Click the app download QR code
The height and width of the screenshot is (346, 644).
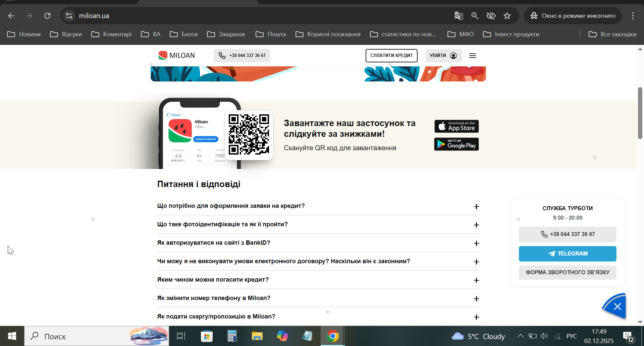tap(249, 134)
